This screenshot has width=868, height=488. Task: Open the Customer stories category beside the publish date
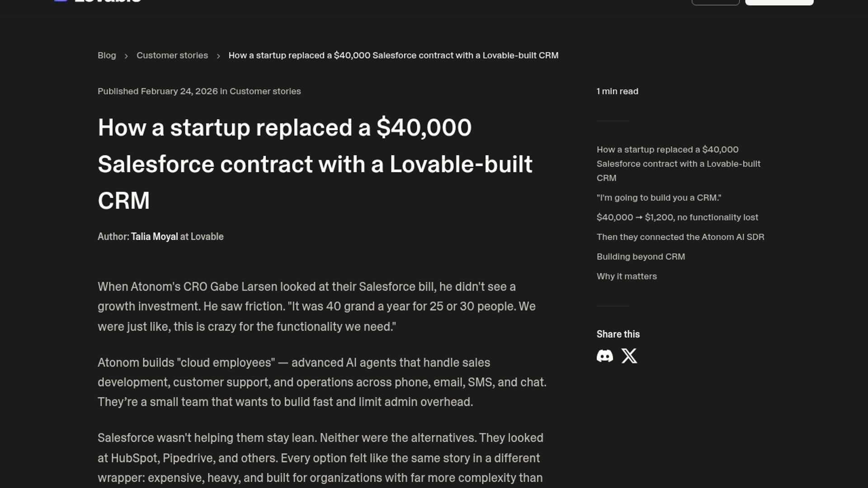(265, 91)
